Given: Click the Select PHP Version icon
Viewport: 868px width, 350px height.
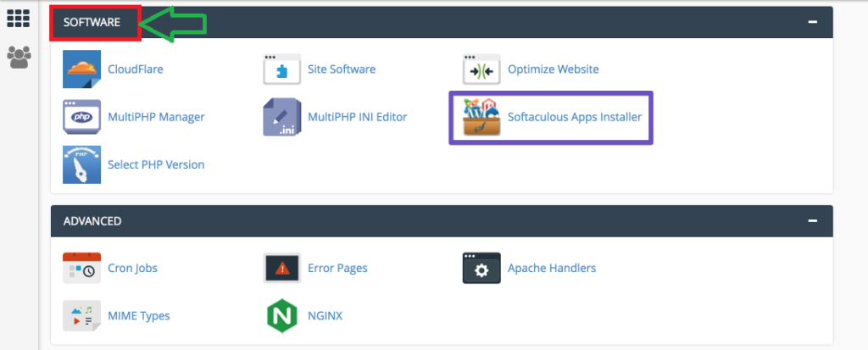Looking at the screenshot, I should (x=81, y=164).
